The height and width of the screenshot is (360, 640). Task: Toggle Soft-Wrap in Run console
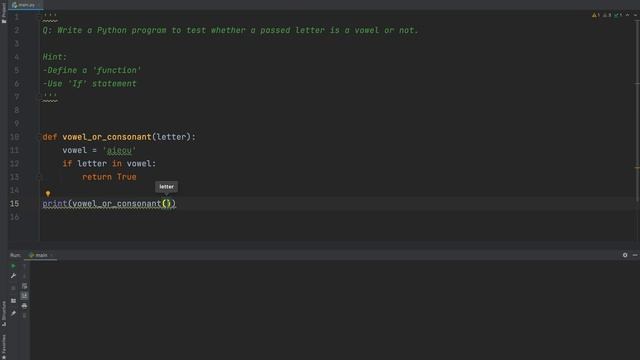(x=24, y=286)
